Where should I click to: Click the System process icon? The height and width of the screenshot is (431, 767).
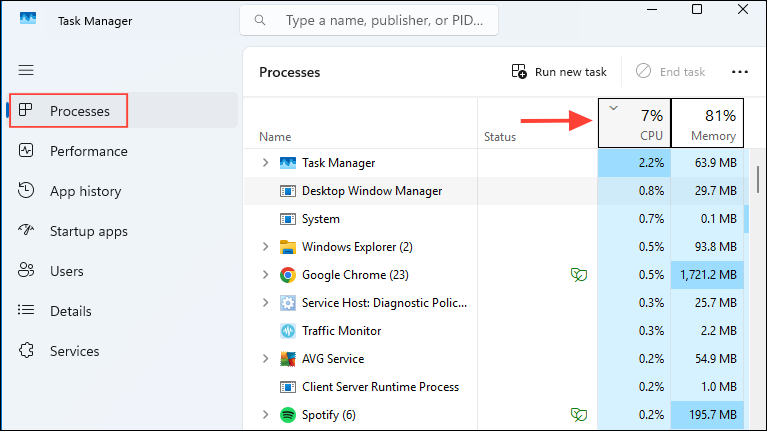[x=288, y=219]
